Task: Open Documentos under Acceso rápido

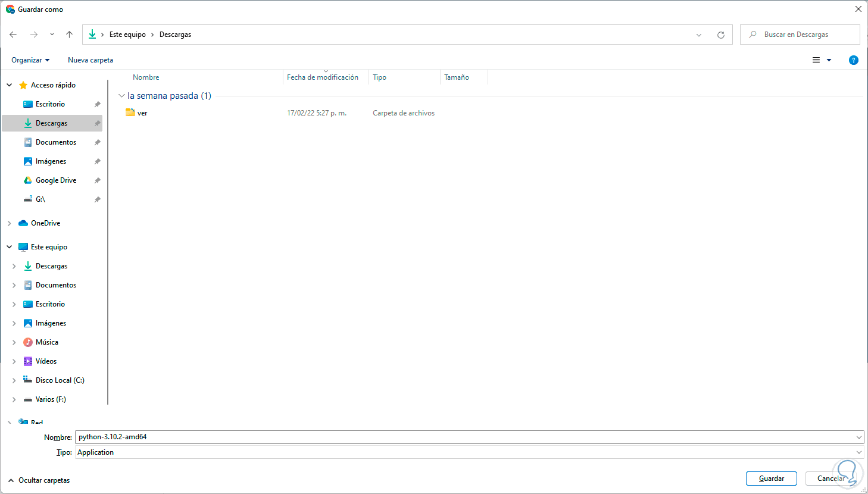Action: pos(56,142)
